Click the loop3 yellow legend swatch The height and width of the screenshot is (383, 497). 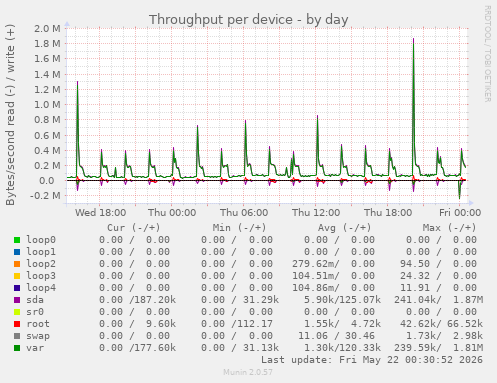pyautogui.click(x=17, y=276)
